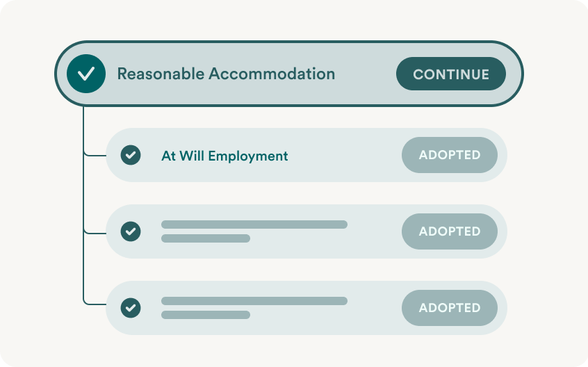Select the short placeholder line in last row

point(206,315)
